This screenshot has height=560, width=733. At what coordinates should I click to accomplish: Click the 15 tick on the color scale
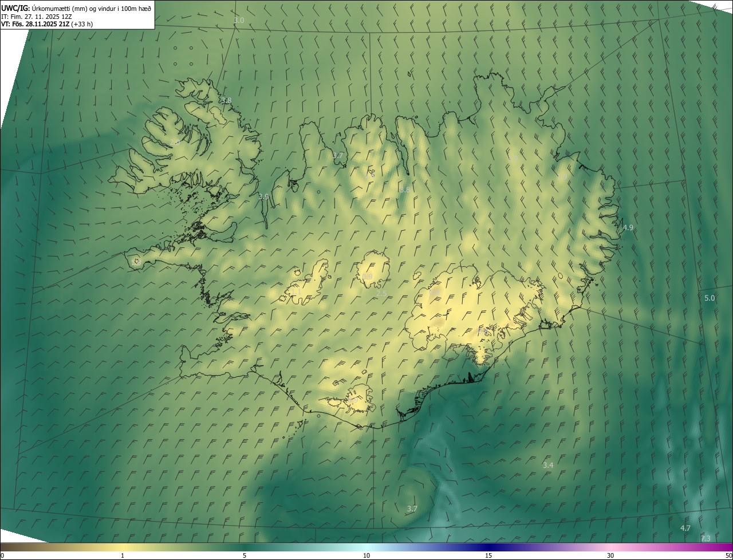(x=488, y=555)
